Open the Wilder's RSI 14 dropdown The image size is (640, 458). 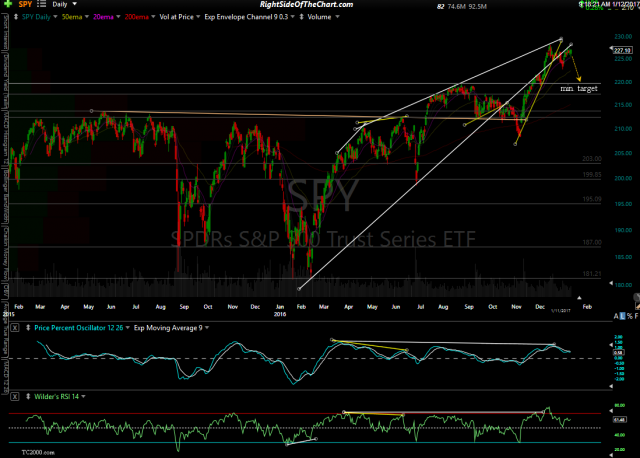coord(83,396)
